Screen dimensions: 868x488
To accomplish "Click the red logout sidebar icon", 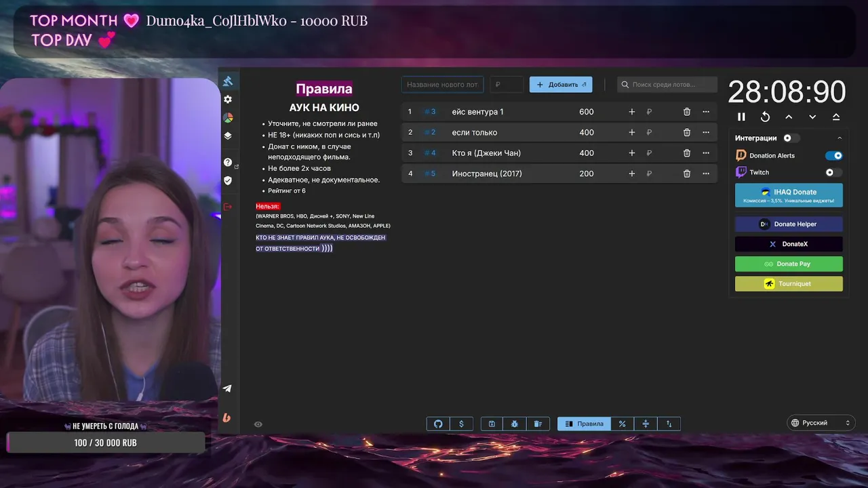I will click(x=228, y=206).
